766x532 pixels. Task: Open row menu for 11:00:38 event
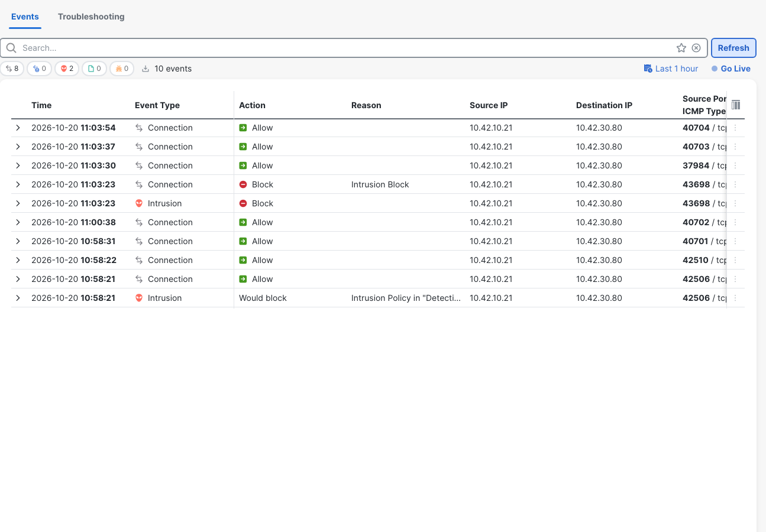pyautogui.click(x=735, y=222)
